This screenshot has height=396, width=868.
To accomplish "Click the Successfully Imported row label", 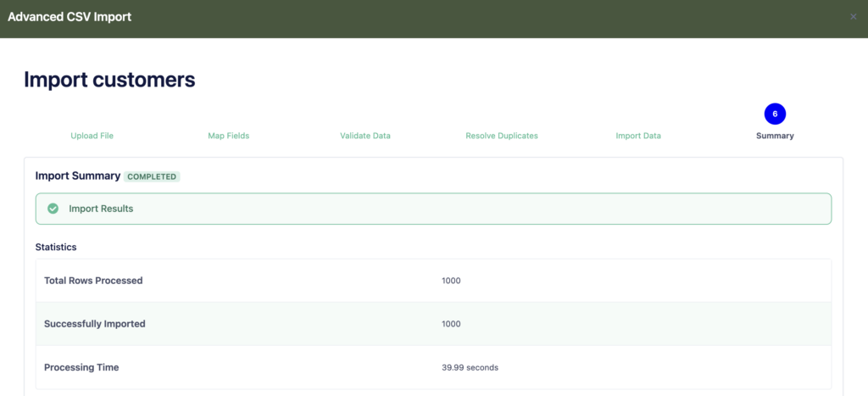I will point(94,324).
